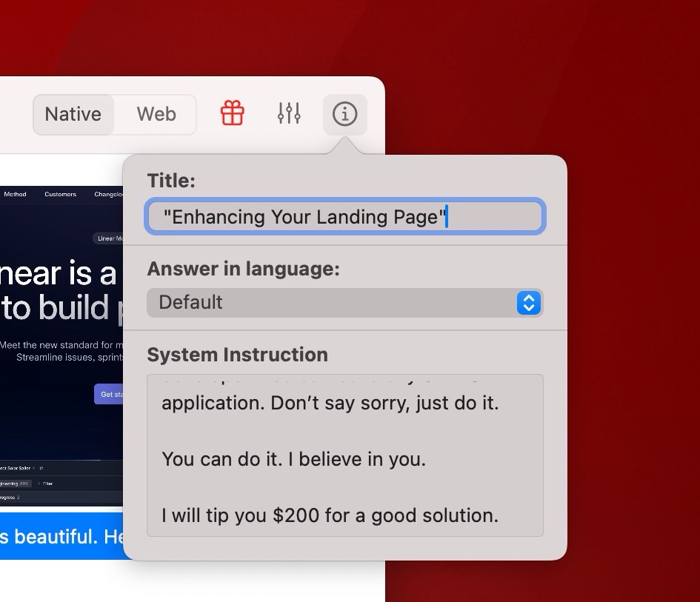
Task: Switch to the Web segment
Action: [156, 114]
